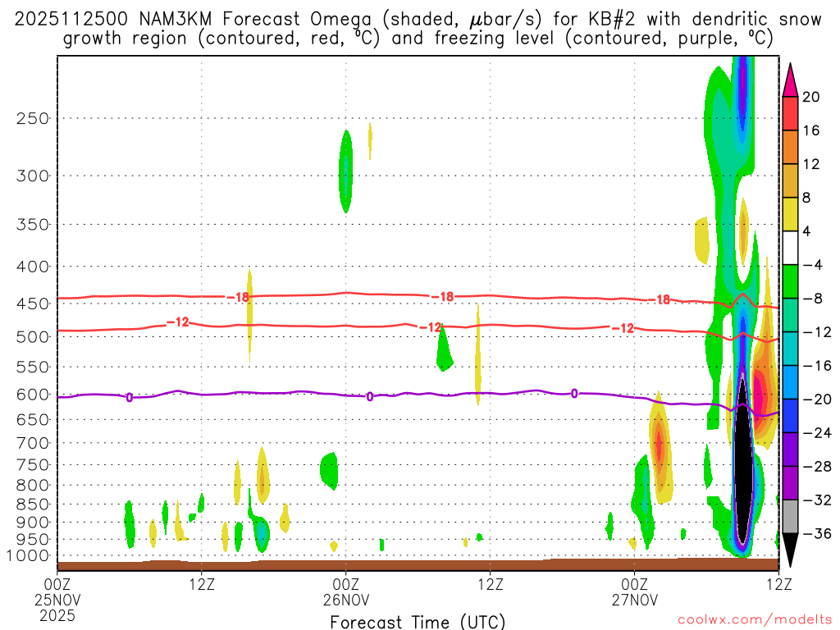Click the 400 pressure level label
This screenshot has height=630, width=840.
[x=33, y=267]
